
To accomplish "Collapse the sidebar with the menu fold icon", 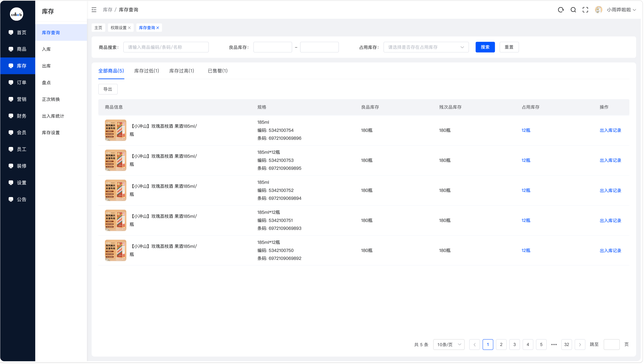I will pos(94,10).
